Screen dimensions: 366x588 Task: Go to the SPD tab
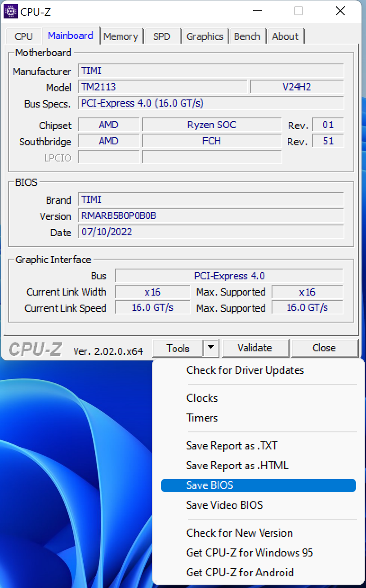coord(162,36)
